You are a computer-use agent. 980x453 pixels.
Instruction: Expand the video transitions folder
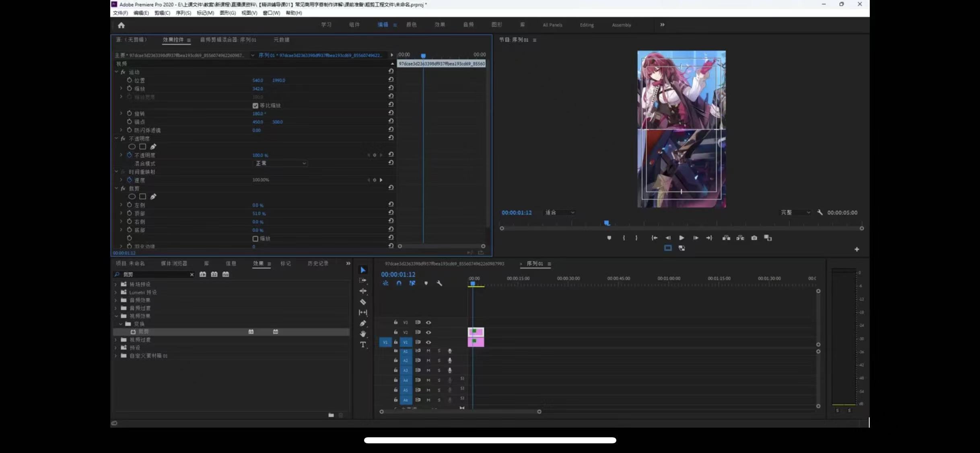point(116,340)
